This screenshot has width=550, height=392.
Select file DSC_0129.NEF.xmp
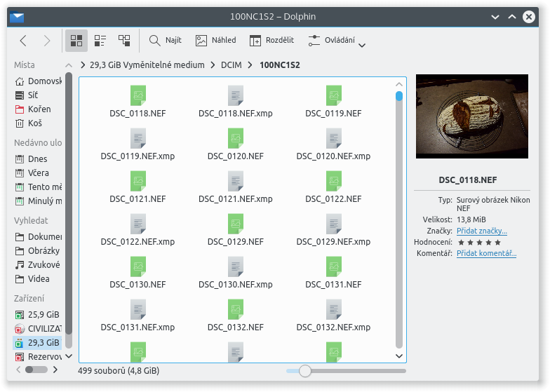click(333, 230)
